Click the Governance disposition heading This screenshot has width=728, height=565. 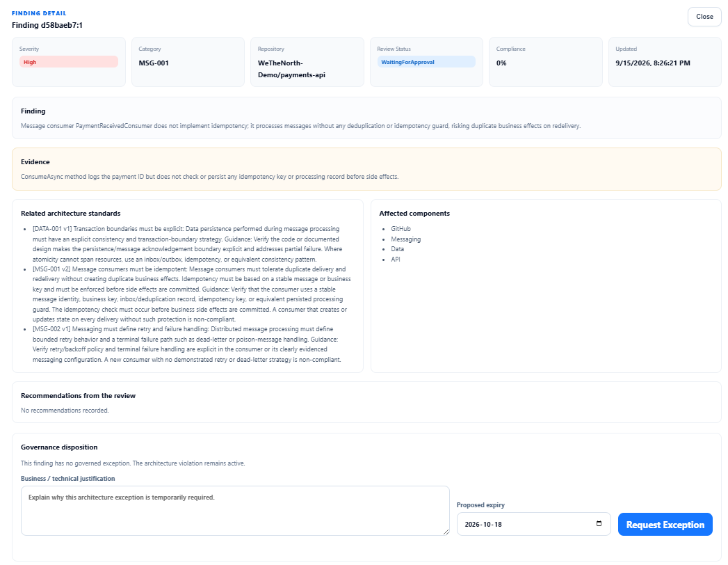coord(59,447)
